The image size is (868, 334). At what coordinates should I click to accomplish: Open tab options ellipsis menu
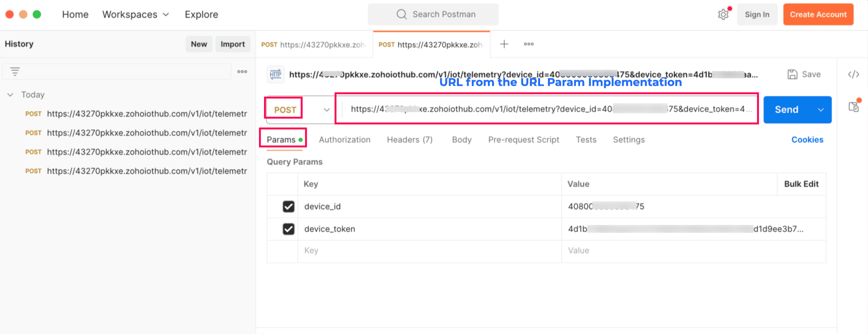[x=529, y=44]
